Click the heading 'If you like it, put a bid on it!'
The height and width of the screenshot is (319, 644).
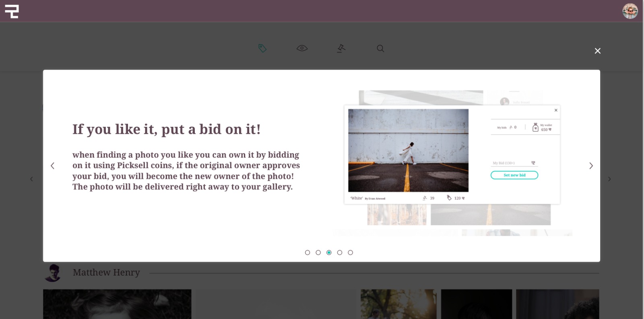point(167,129)
